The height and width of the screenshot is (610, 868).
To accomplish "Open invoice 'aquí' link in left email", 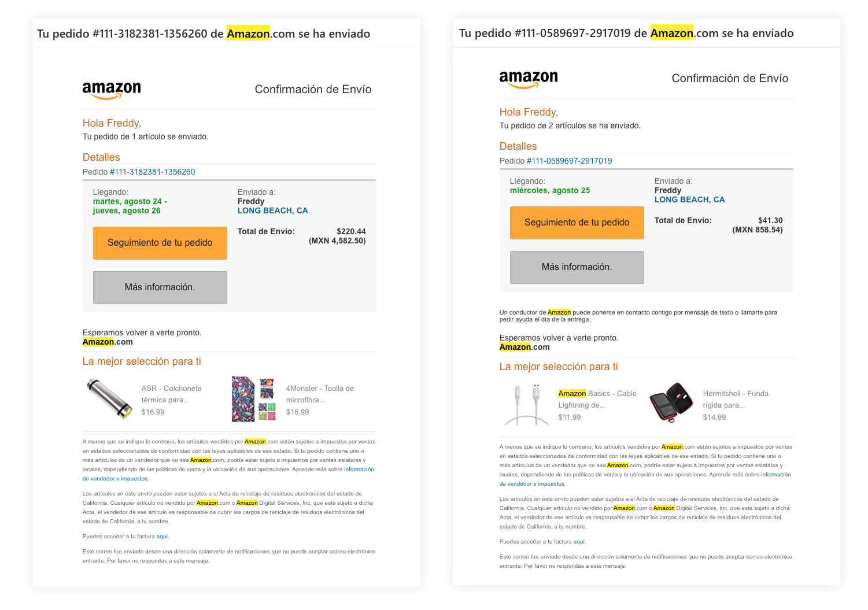I will pos(162,537).
